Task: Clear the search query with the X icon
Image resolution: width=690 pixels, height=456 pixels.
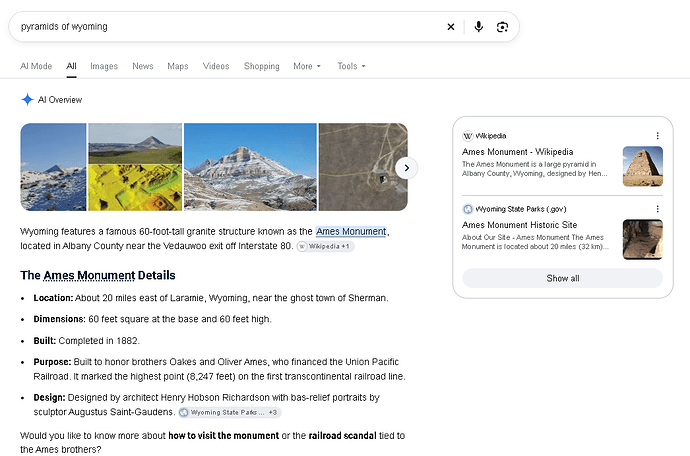Action: pos(451,27)
